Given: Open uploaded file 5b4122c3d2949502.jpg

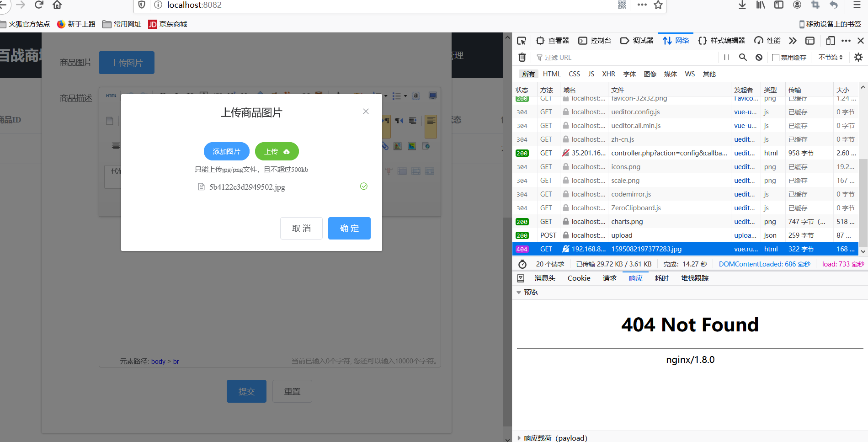Looking at the screenshot, I should (x=247, y=187).
